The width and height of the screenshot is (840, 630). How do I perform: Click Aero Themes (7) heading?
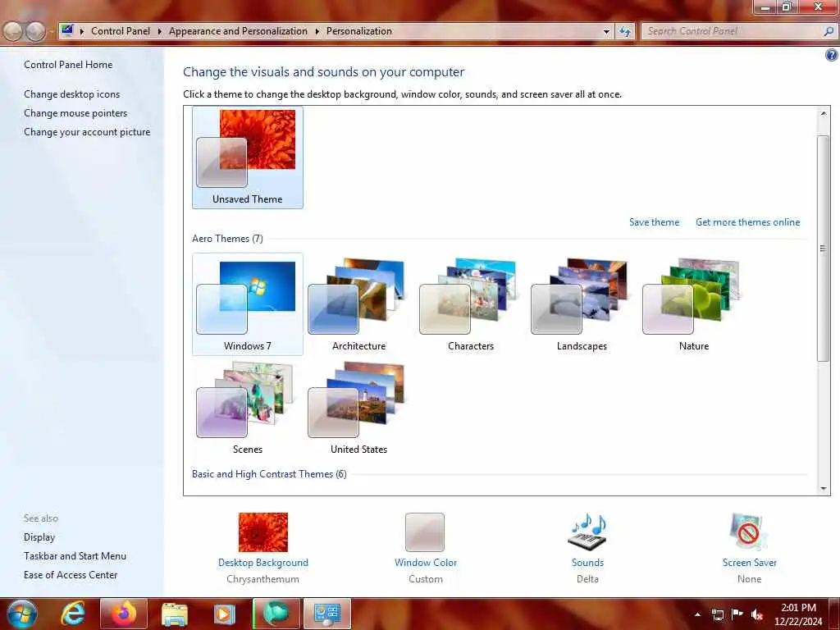(x=228, y=239)
